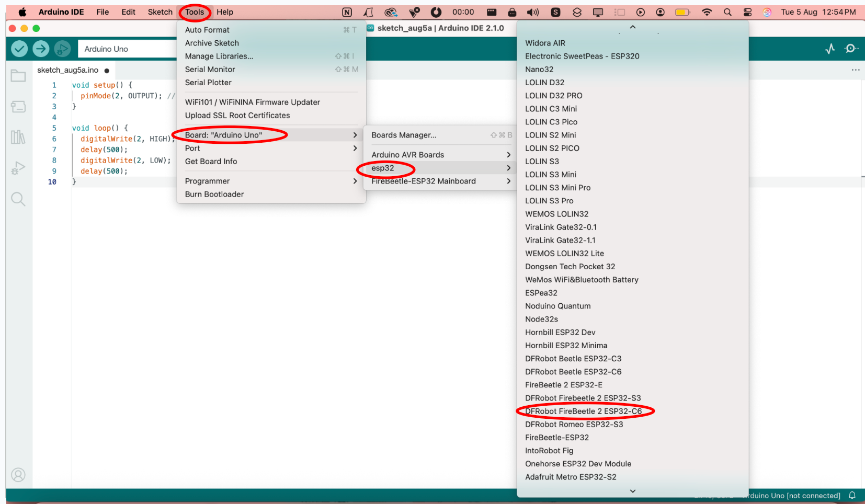Select DFRobot Romeo ESP32-S3 board
865x504 pixels.
[633, 424]
